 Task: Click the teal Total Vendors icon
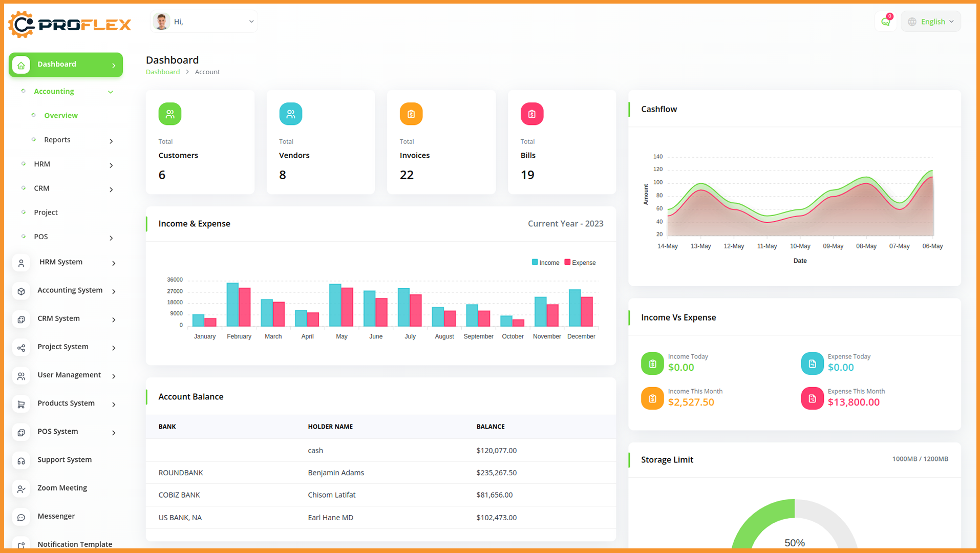pyautogui.click(x=291, y=114)
